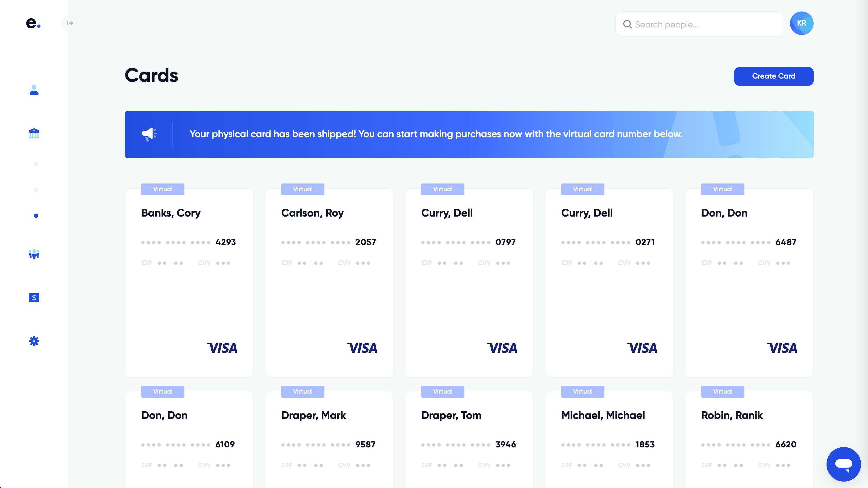Open the chat support bubble

[843, 464]
